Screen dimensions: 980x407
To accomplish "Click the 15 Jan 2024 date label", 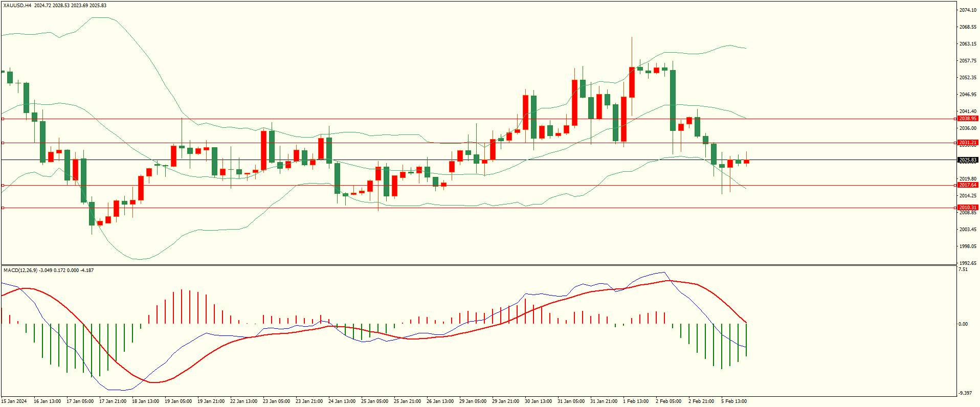I will [14, 401].
